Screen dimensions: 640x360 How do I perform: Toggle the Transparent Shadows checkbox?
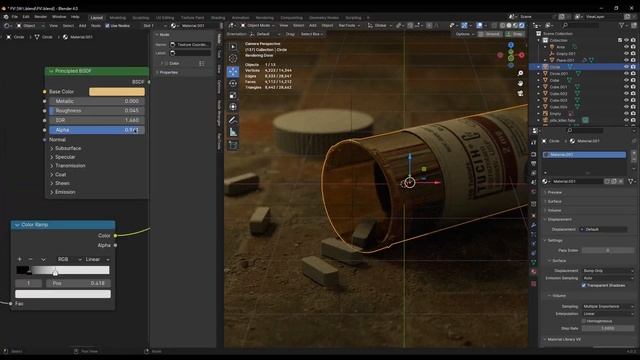pyautogui.click(x=583, y=285)
